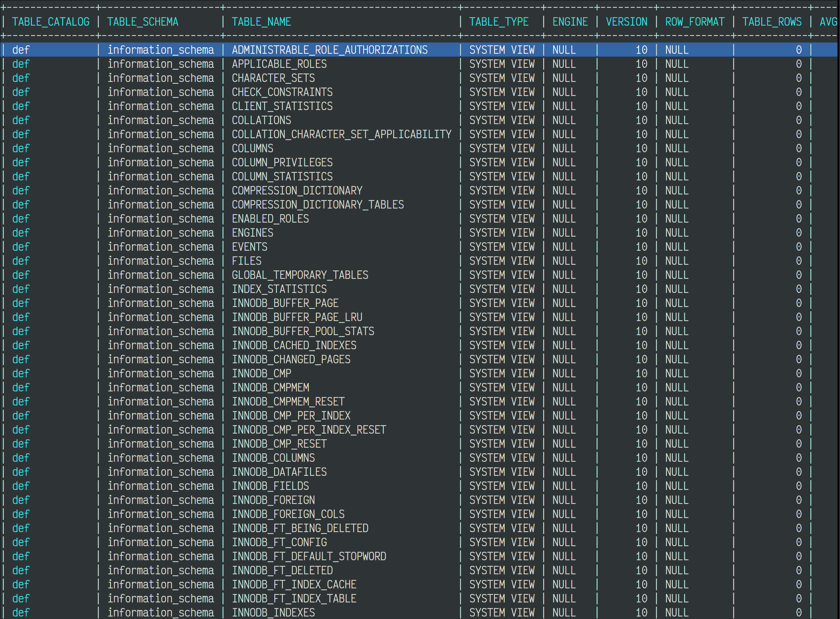Select the EVENTS table row
This screenshot has height=619, width=840.
point(249,247)
